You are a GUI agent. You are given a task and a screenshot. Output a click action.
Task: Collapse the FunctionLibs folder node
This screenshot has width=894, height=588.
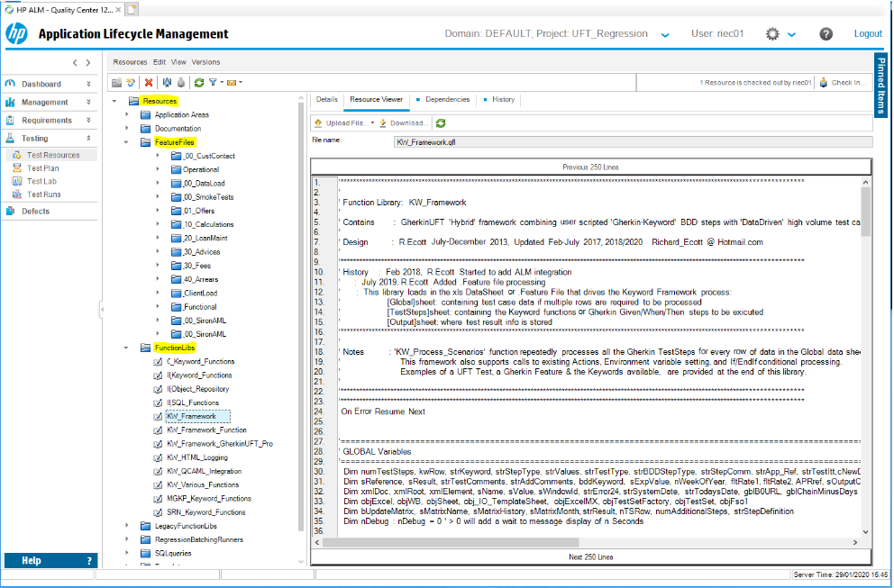coord(127,348)
